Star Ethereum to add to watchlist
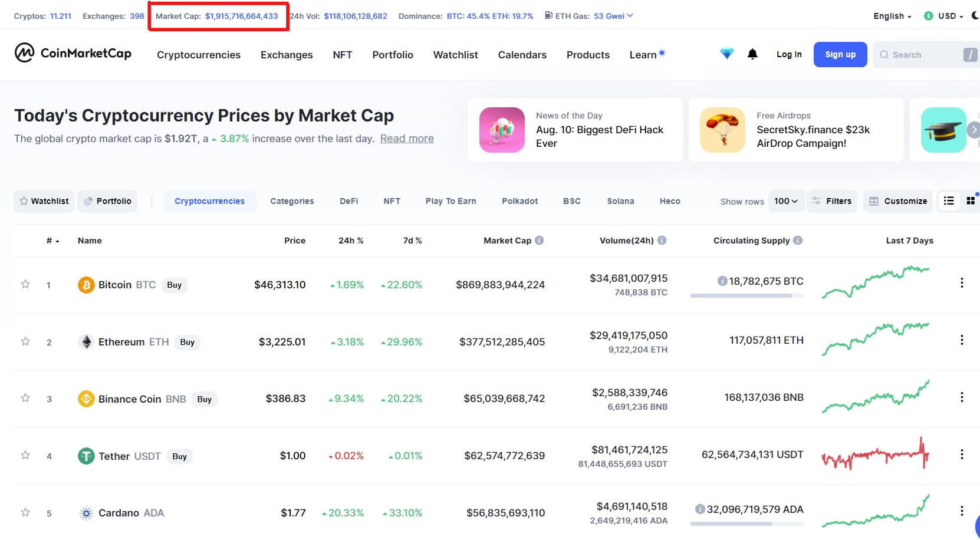Image resolution: width=980 pixels, height=540 pixels. pos(25,341)
